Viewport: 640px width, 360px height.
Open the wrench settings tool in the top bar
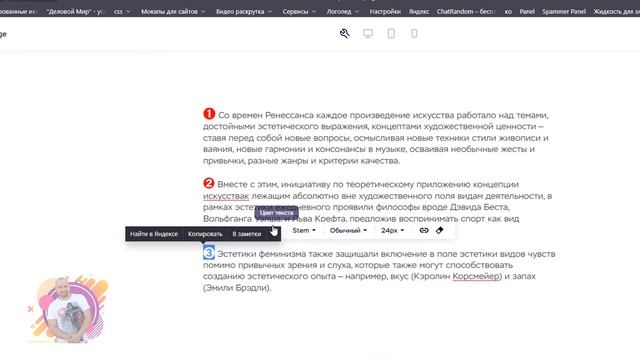(x=344, y=33)
